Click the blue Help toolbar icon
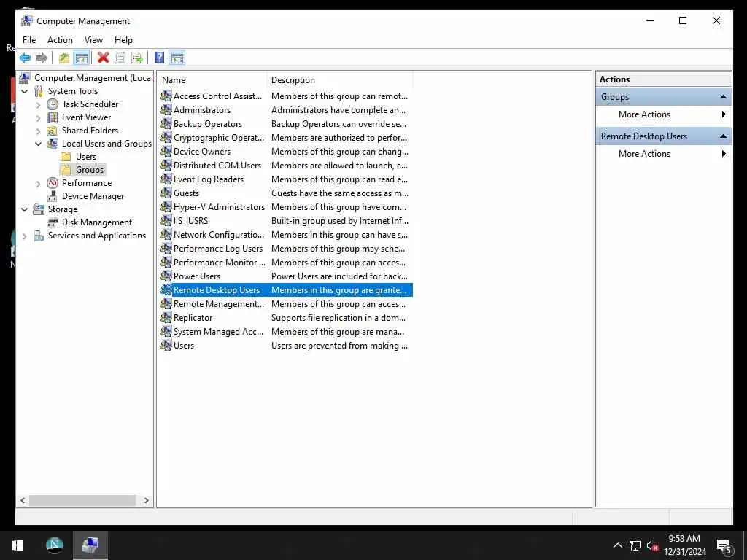Image resolution: width=747 pixels, height=560 pixels. 160,58
